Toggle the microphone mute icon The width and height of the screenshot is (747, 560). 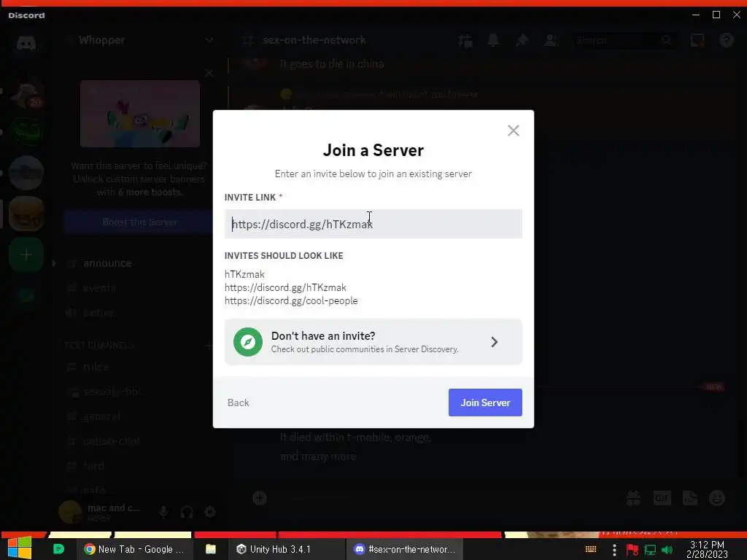(163, 512)
